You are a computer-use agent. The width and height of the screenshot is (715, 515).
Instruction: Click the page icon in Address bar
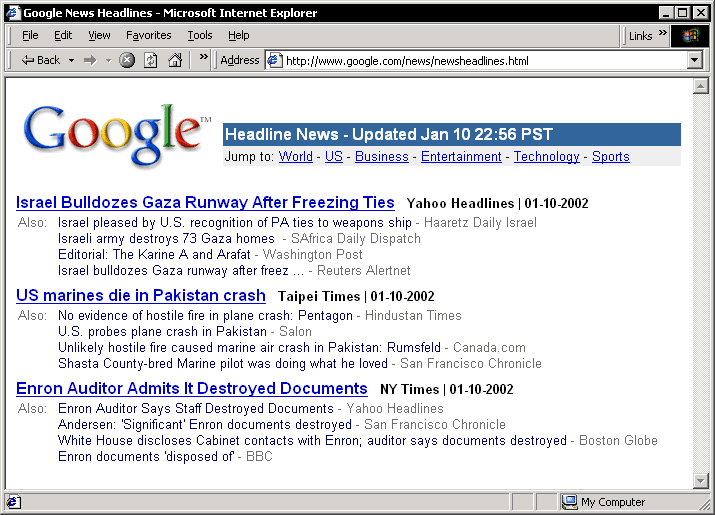pyautogui.click(x=274, y=60)
